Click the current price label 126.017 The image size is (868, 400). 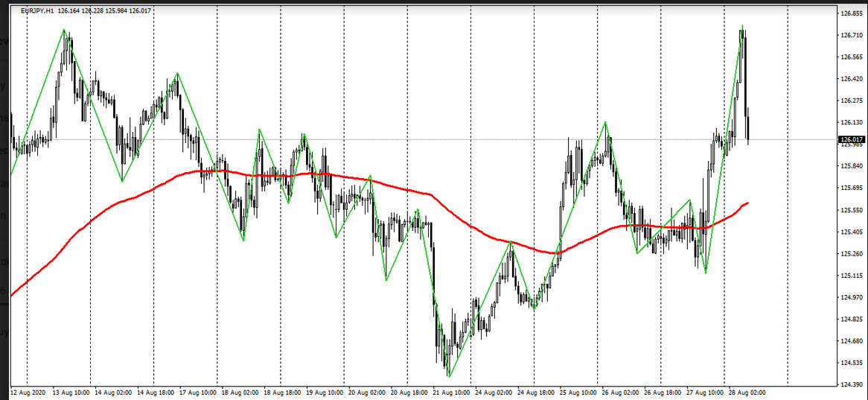tap(851, 139)
